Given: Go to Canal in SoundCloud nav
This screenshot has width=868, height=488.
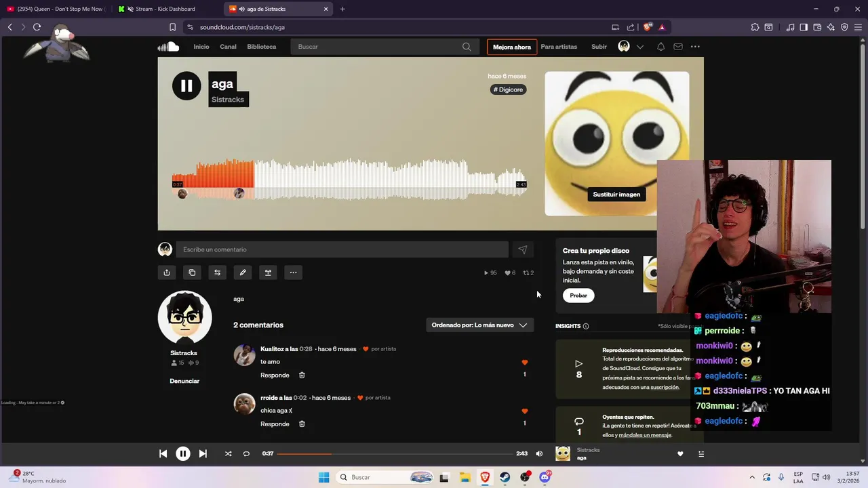Looking at the screenshot, I should click(x=228, y=47).
